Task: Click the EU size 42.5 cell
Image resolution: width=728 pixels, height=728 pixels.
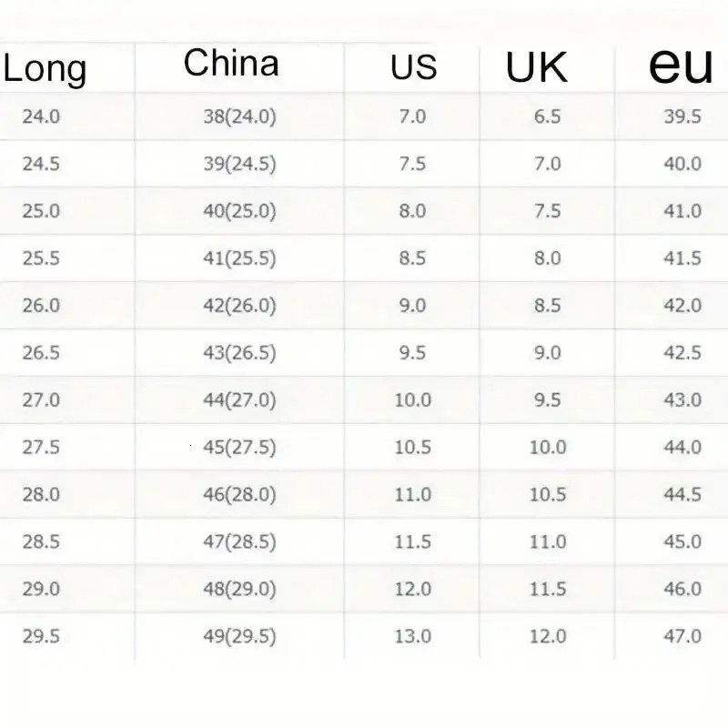Action: [682, 353]
